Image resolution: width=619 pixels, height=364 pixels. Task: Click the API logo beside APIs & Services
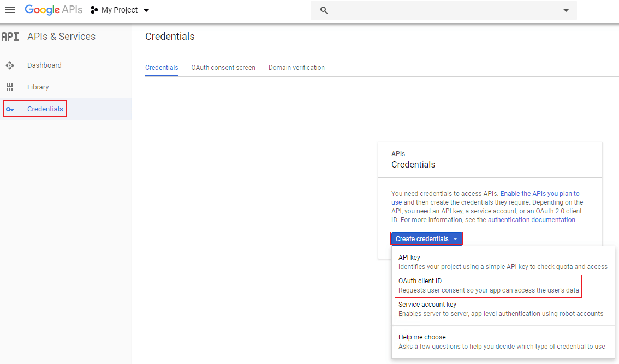coord(10,37)
